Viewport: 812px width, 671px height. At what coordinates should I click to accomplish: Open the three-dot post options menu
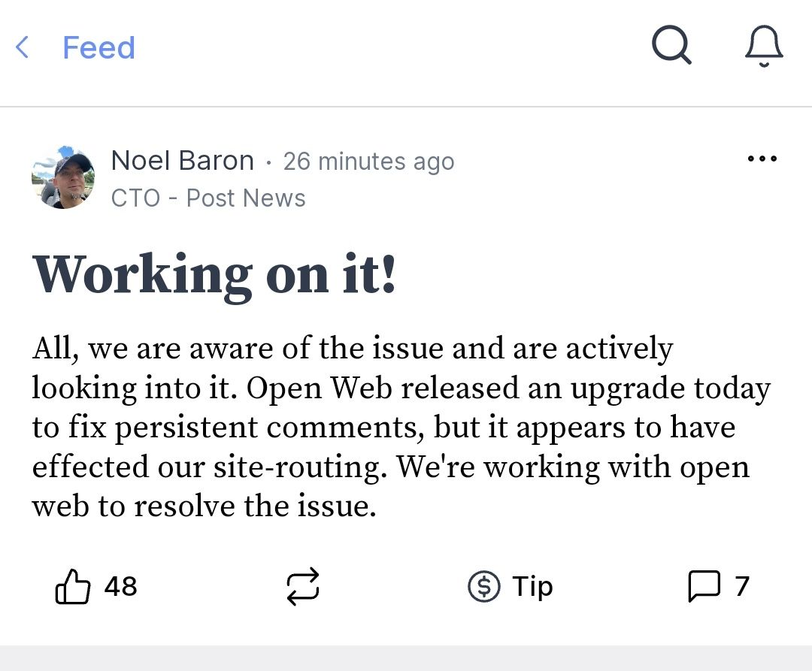pyautogui.click(x=762, y=159)
